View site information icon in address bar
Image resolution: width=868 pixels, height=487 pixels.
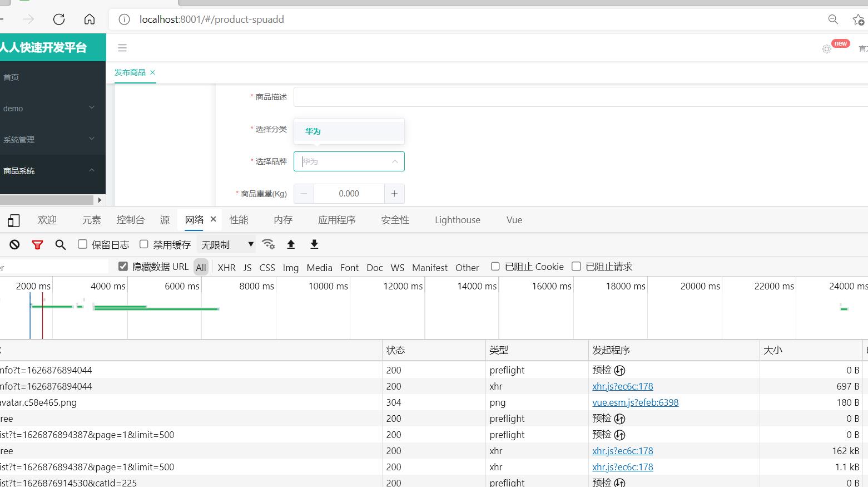click(x=124, y=19)
